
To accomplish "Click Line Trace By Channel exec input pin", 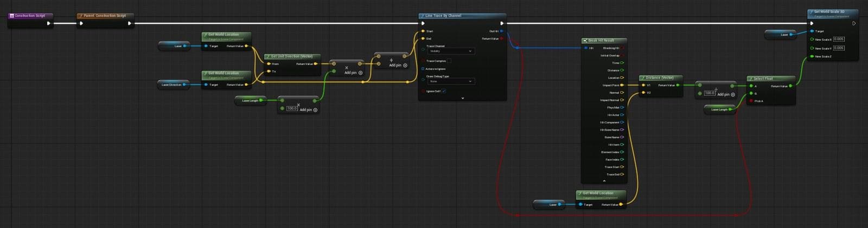I will (x=423, y=23).
